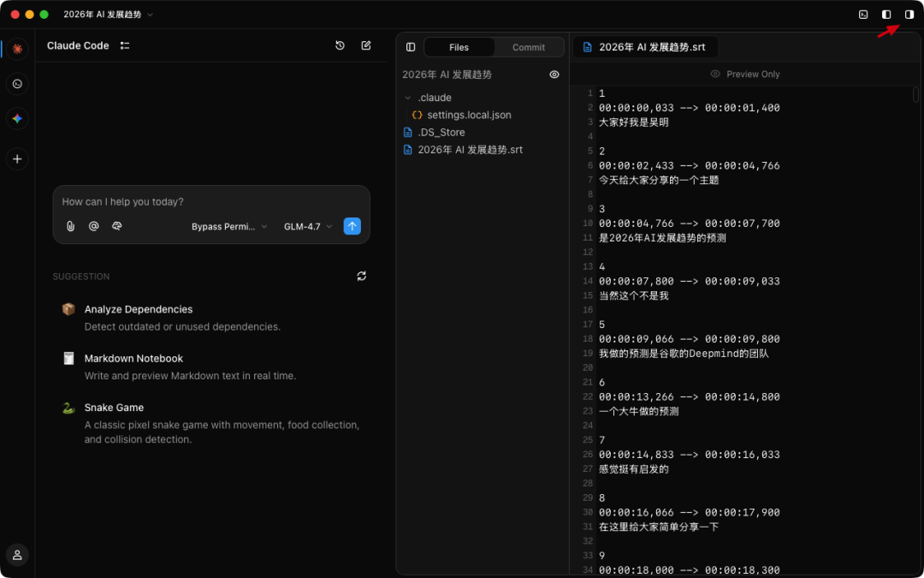
Task: Switch to Commit tab
Action: tap(529, 47)
